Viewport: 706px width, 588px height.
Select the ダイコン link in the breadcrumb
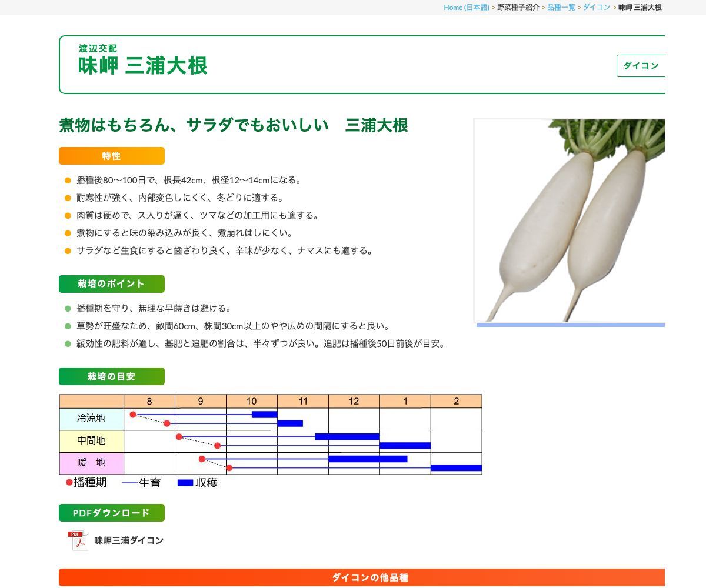pyautogui.click(x=596, y=8)
